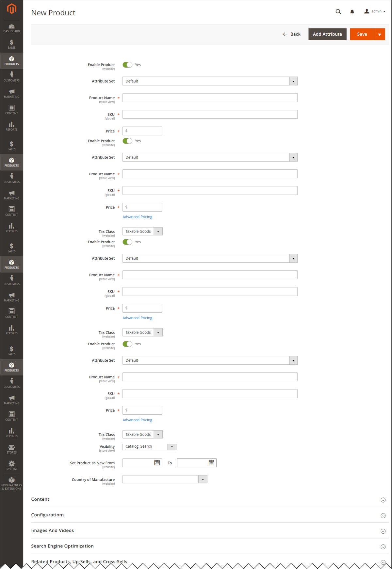This screenshot has height=569, width=392.
Task: Click the SKU field nearest the toolbar
Action: pos(210,114)
